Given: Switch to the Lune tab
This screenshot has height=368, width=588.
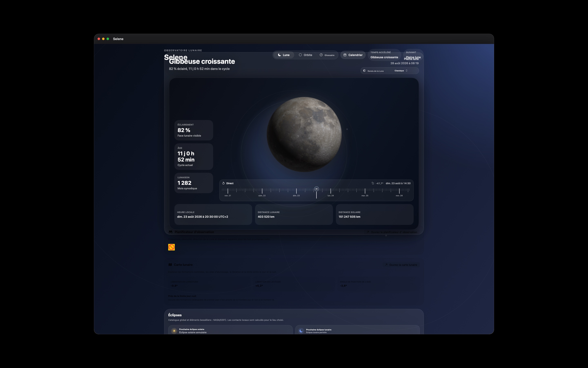Looking at the screenshot, I should (284, 55).
